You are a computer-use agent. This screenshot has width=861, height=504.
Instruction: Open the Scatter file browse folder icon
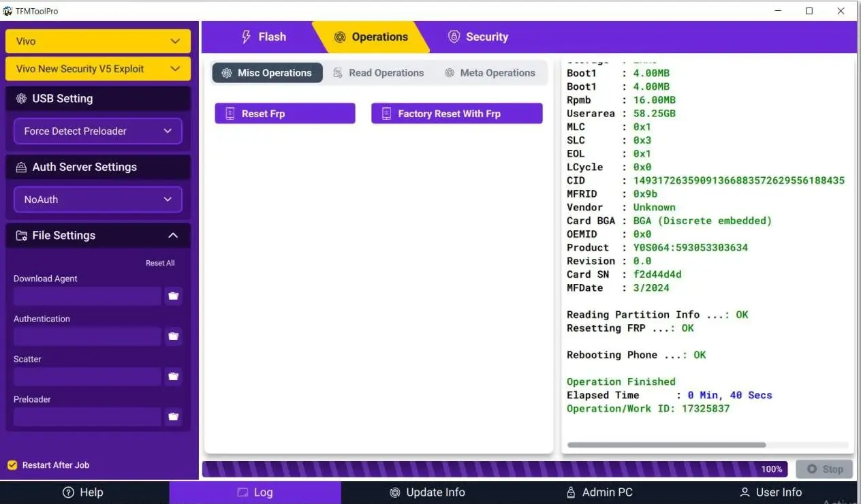click(x=173, y=377)
